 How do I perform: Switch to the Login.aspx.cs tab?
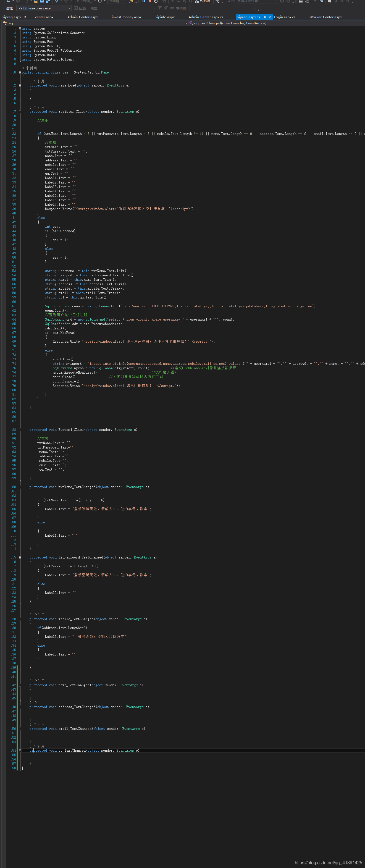[285, 17]
